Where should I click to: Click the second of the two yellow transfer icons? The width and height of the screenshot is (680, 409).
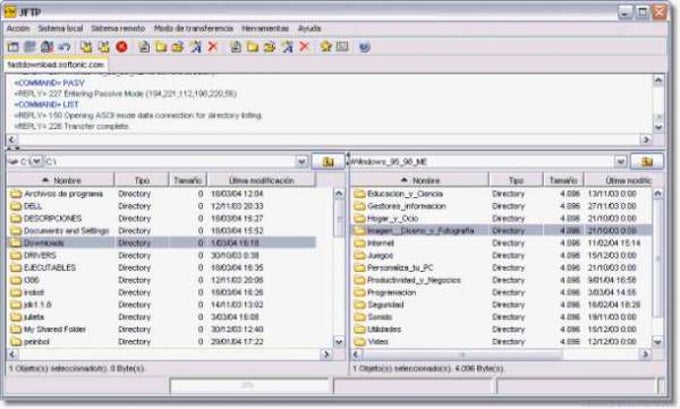(x=104, y=46)
